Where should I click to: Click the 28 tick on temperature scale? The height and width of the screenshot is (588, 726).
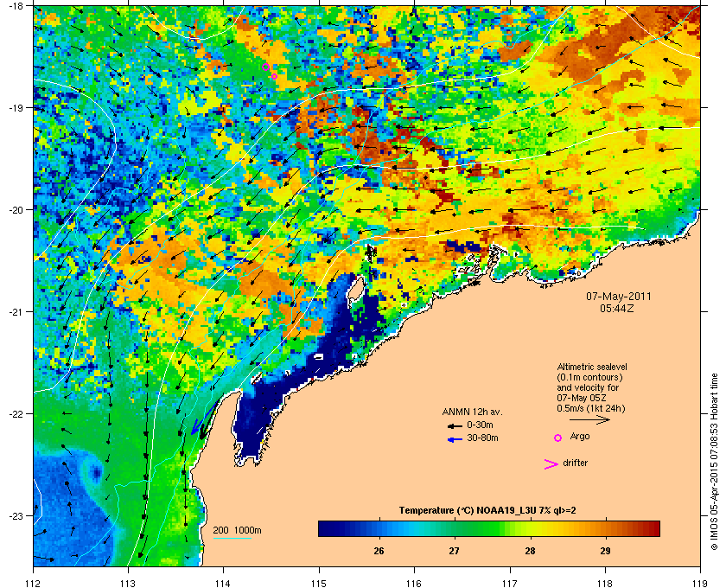(530, 551)
